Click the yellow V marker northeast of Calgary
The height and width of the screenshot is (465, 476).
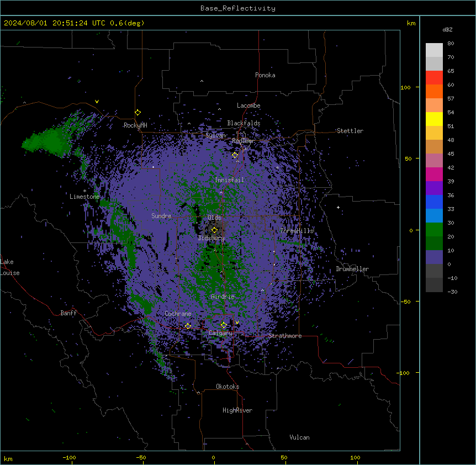(237, 323)
